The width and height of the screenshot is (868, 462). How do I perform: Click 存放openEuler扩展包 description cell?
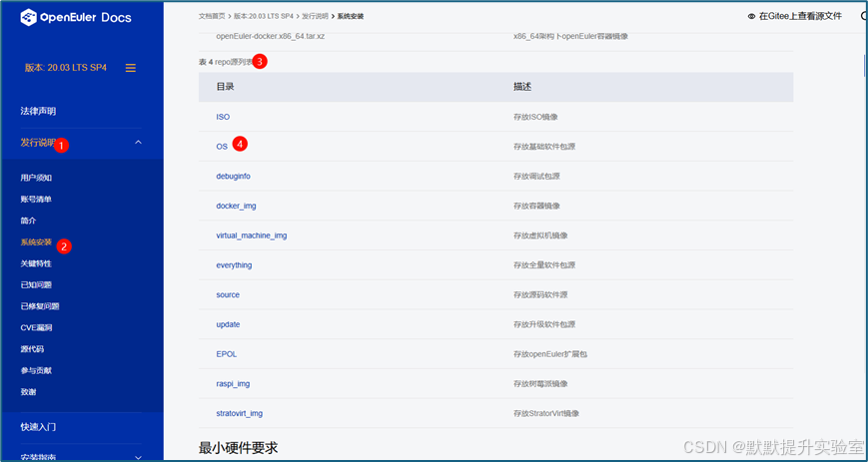point(550,354)
